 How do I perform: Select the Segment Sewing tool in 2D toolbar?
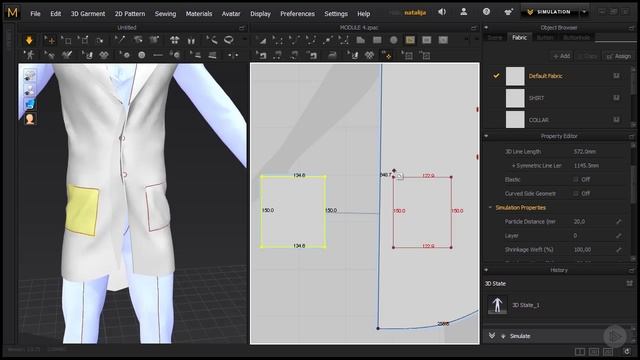tap(278, 55)
